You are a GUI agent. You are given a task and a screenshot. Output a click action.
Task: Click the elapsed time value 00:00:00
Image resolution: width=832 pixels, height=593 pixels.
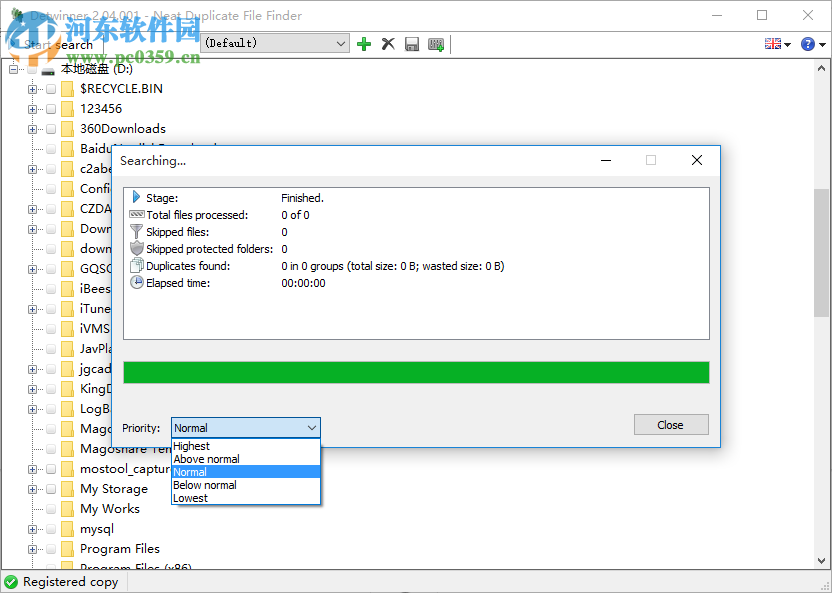click(x=304, y=283)
